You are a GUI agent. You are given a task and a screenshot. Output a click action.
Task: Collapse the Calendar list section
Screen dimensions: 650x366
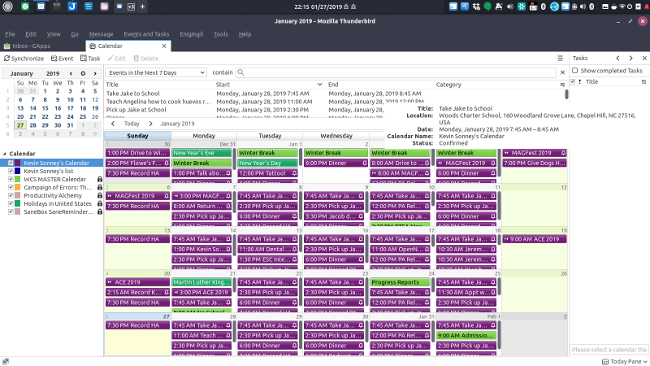[5, 153]
